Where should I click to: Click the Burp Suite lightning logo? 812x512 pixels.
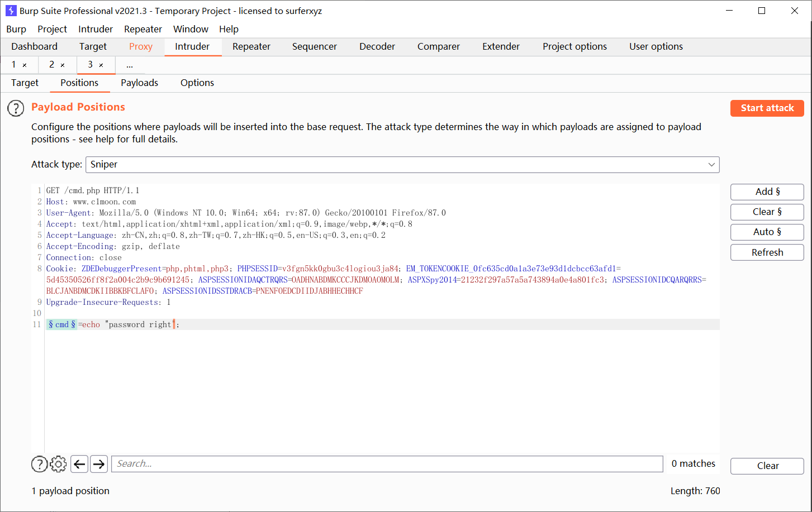tap(11, 11)
